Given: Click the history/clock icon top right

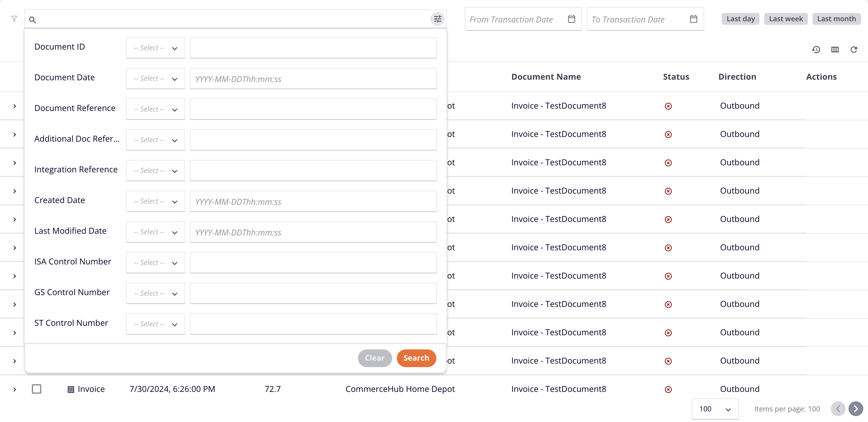Looking at the screenshot, I should pyautogui.click(x=816, y=49).
